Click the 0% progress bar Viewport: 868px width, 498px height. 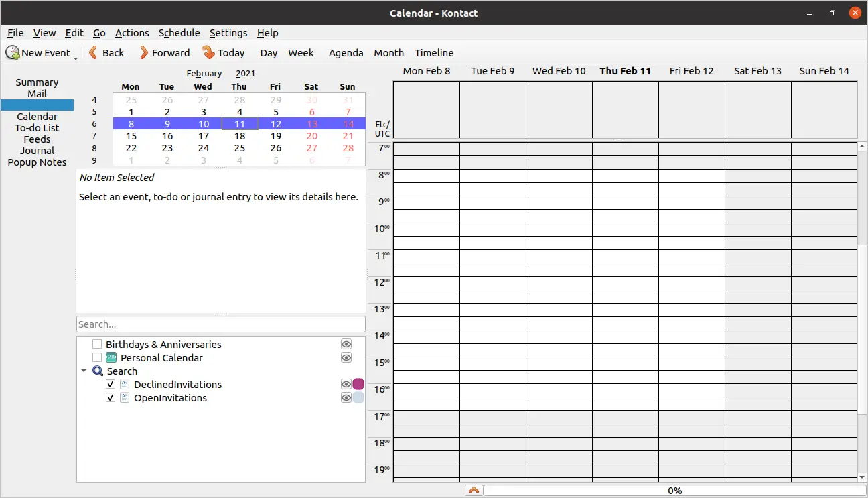click(674, 491)
